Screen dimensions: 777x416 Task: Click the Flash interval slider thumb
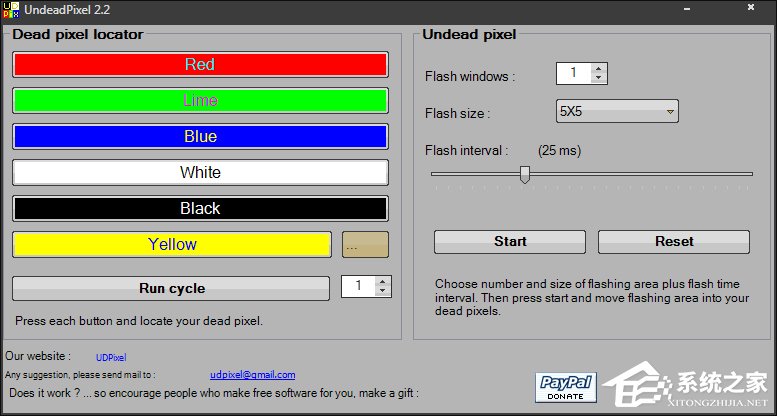click(525, 175)
